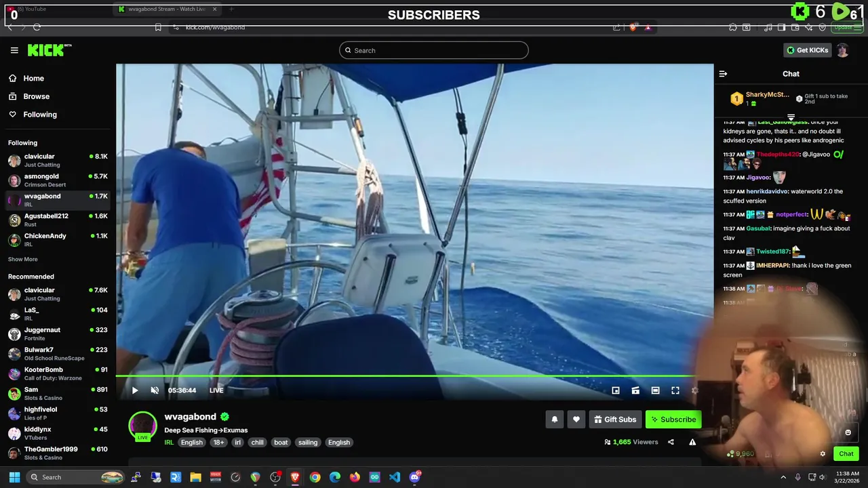
Task: Click the Gift Subs button
Action: click(615, 420)
